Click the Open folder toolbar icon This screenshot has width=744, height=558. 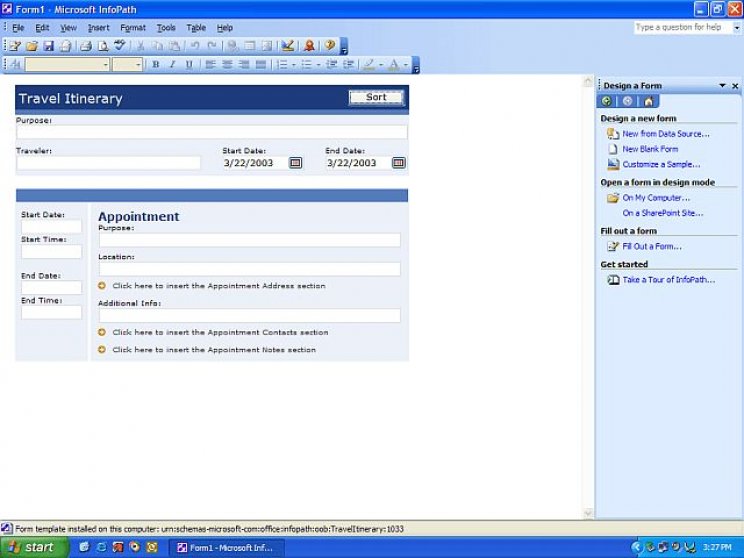(x=32, y=46)
